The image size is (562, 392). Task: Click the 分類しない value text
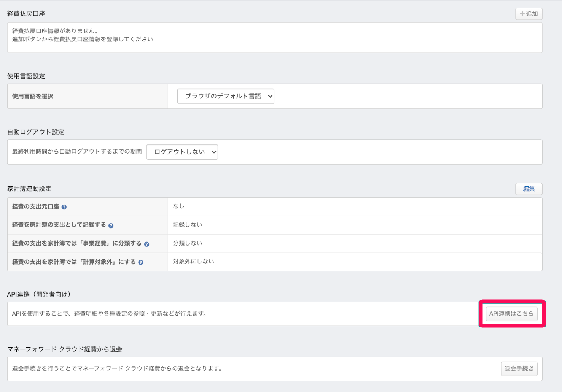(x=188, y=243)
